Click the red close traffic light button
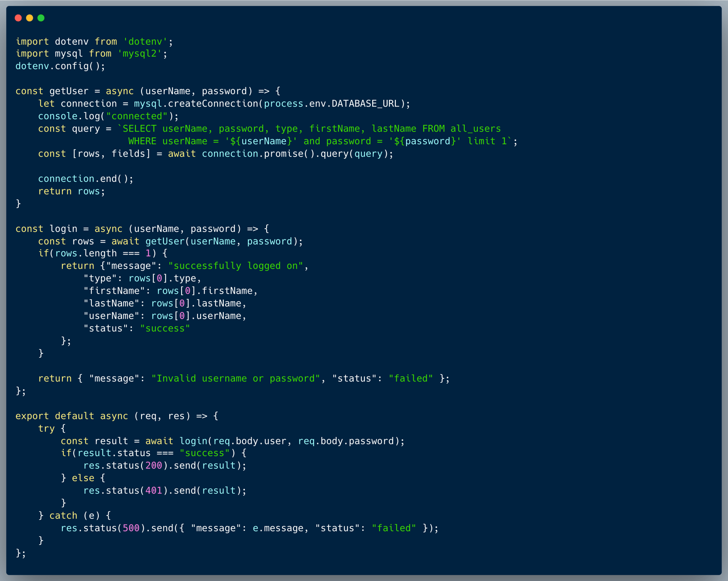The height and width of the screenshot is (581, 728). click(x=18, y=18)
